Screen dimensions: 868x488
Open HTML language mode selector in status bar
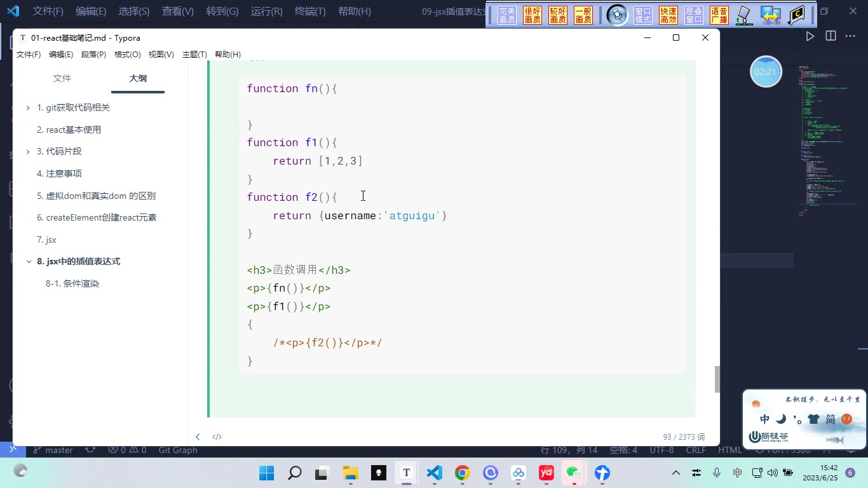729,450
